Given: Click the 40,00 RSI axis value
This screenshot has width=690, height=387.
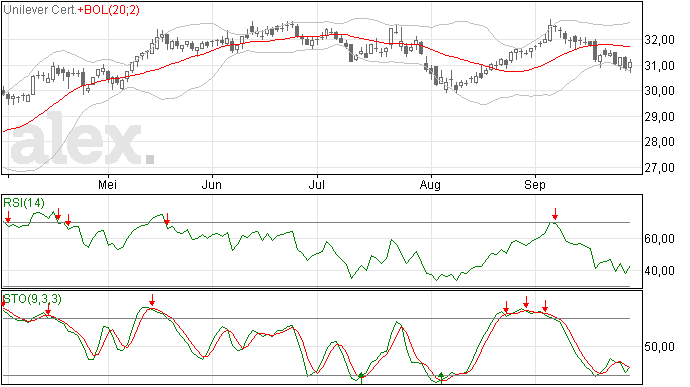Looking at the screenshot, I should click(659, 271).
